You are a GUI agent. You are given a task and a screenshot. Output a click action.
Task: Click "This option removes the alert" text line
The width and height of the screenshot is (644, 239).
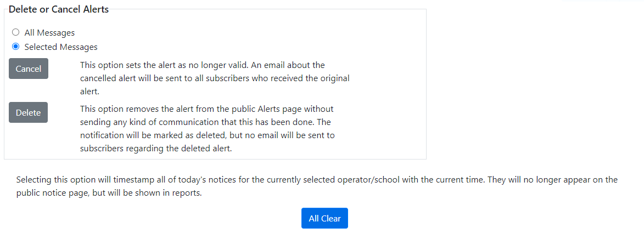pos(206,109)
